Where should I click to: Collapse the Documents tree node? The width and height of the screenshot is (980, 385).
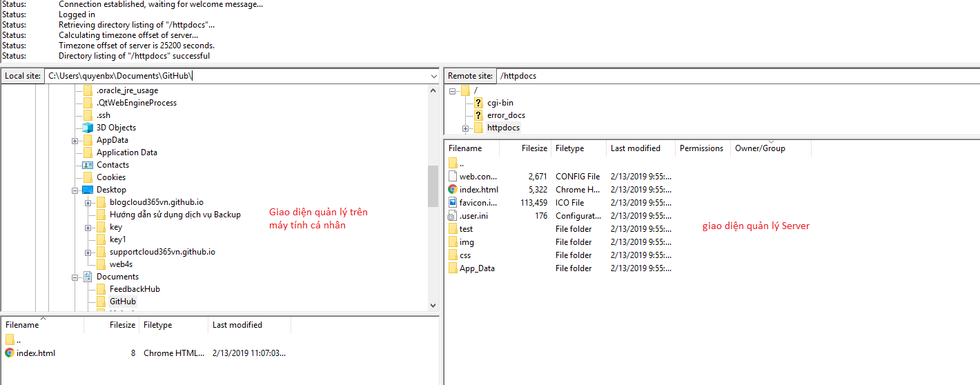[x=75, y=277]
